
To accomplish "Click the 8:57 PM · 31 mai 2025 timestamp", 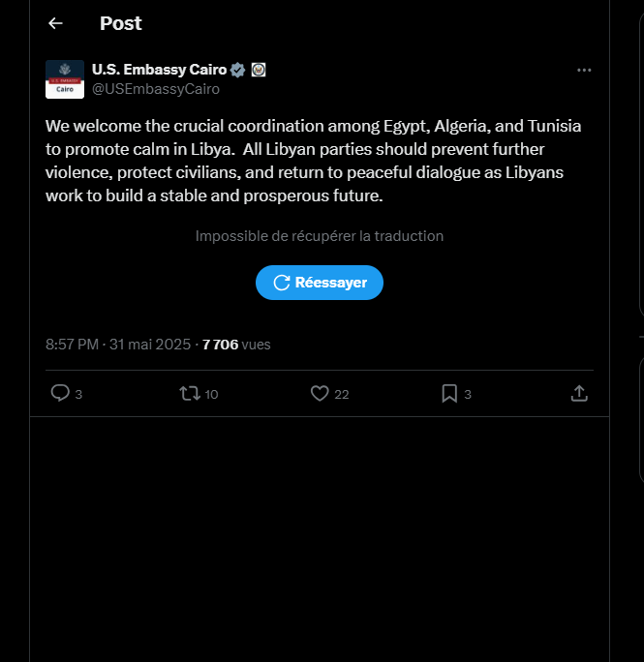I will (119, 344).
